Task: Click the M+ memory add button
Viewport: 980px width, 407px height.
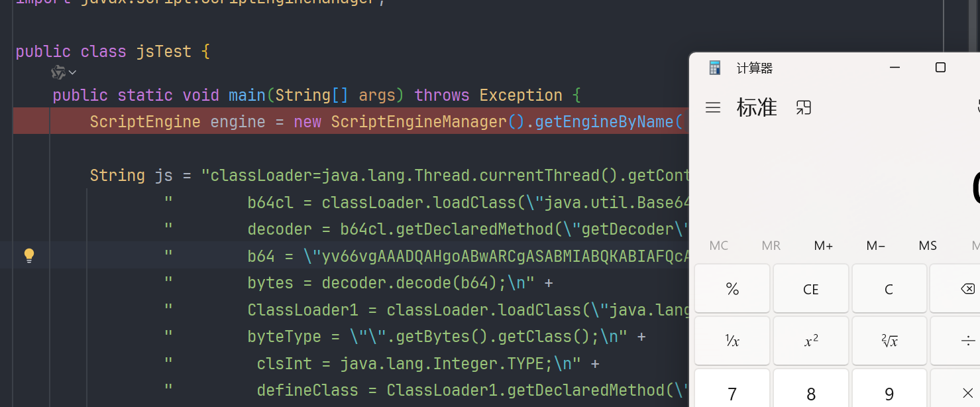Action: [824, 246]
